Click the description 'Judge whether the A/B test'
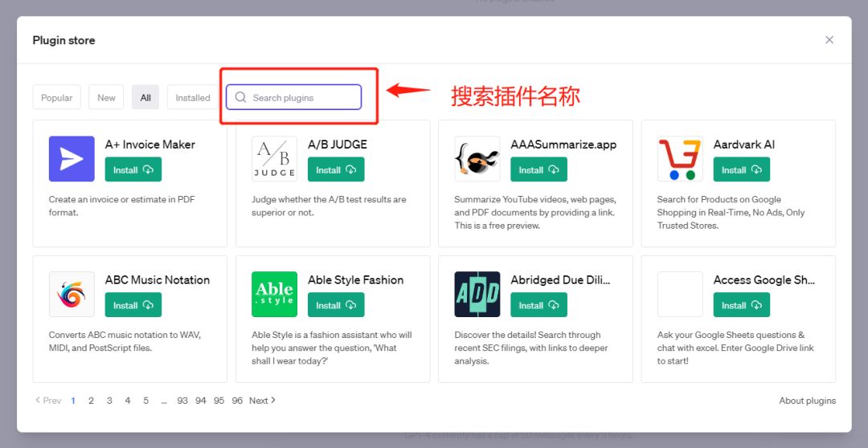The width and height of the screenshot is (868, 448). click(x=329, y=206)
